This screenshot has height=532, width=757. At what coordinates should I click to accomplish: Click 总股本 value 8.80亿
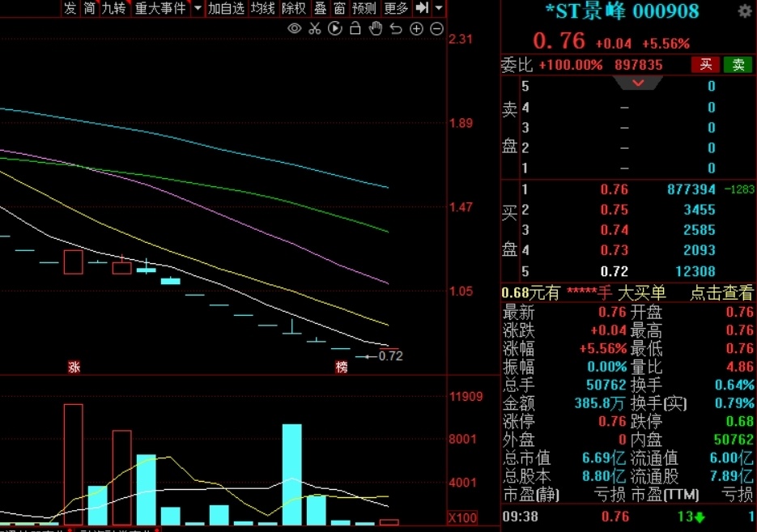603,476
